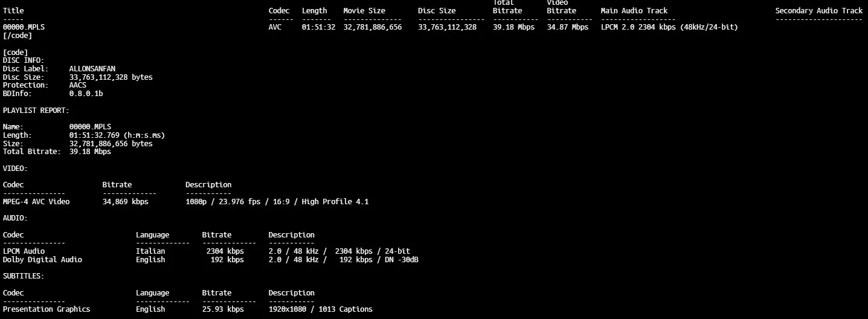Click the Italian audio language entry

click(150, 251)
